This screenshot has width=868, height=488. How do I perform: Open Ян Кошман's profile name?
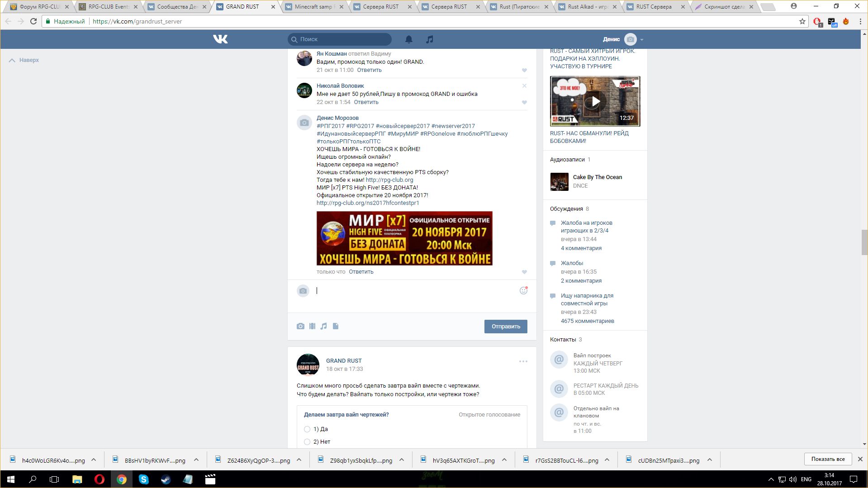(x=332, y=54)
